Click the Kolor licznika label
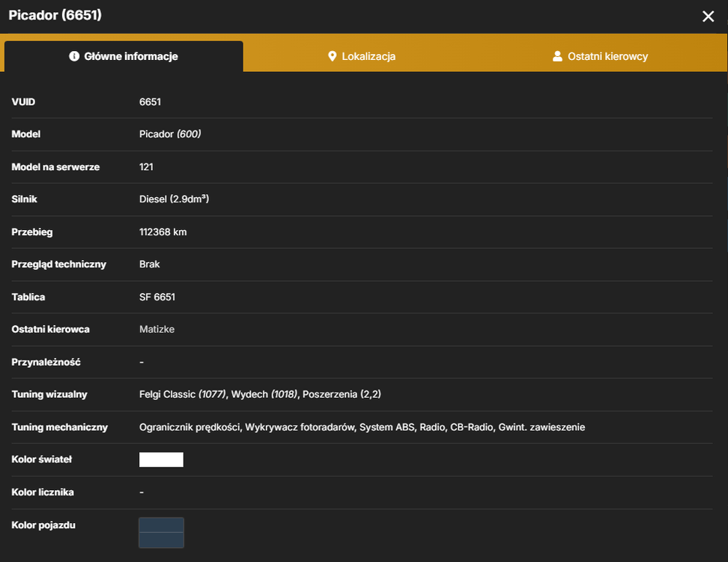This screenshot has width=728, height=562. (43, 492)
